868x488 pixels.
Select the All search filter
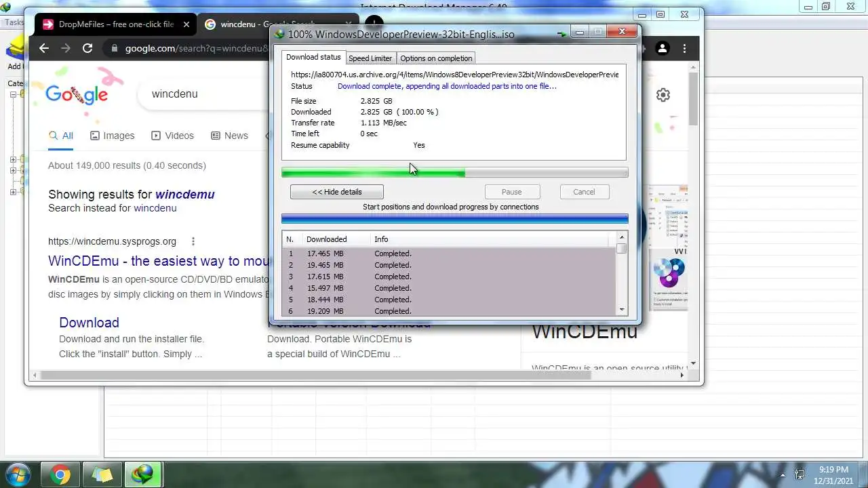coord(61,136)
